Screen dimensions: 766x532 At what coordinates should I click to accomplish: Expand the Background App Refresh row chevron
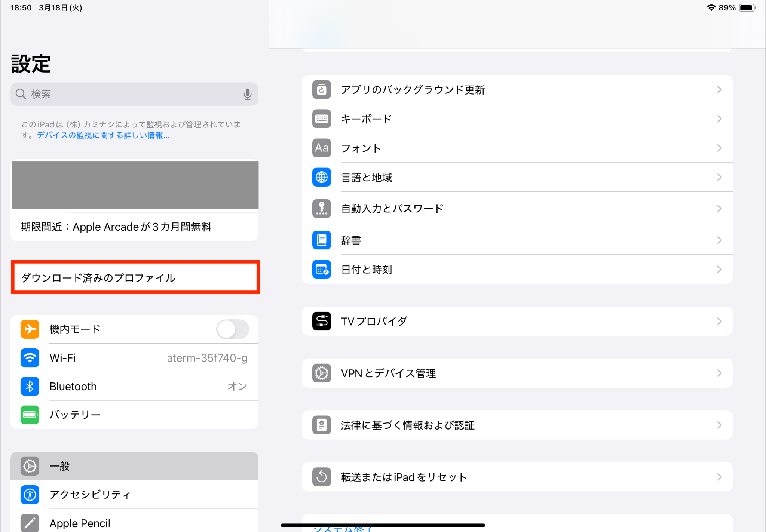pyautogui.click(x=719, y=90)
